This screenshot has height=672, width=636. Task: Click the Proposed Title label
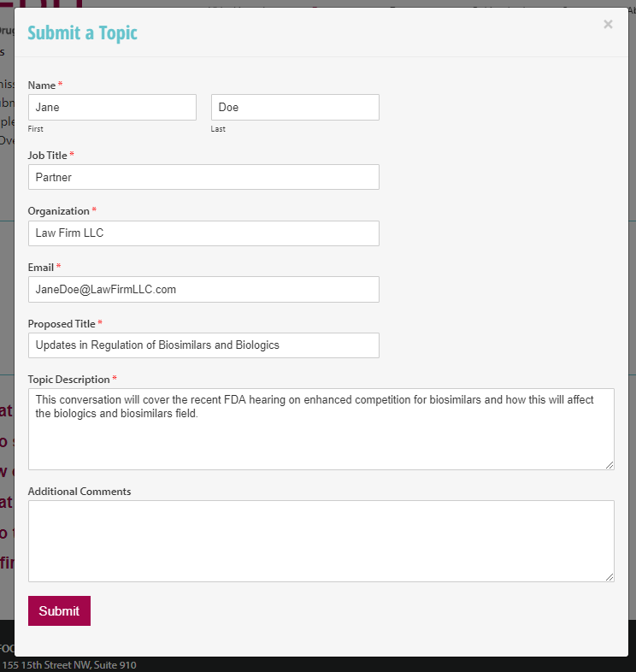click(x=62, y=324)
